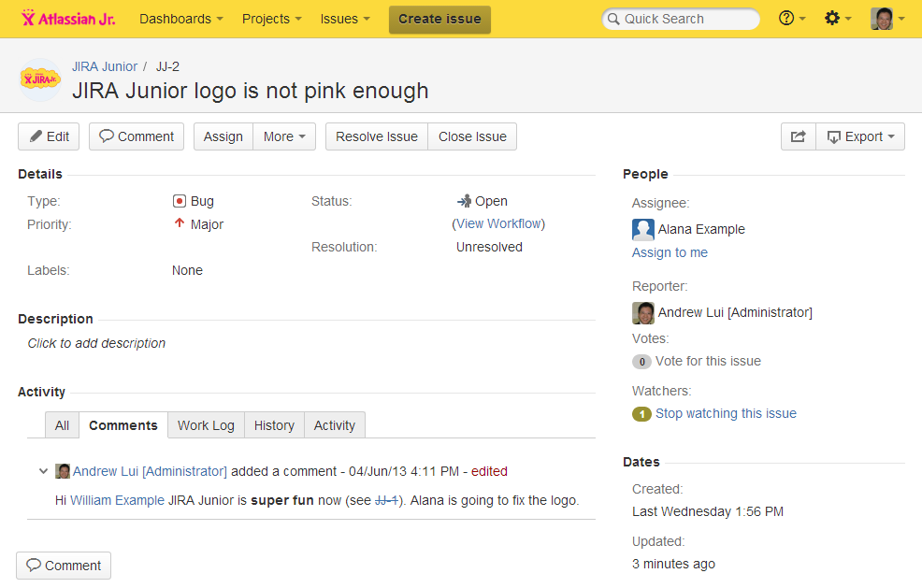The image size is (922, 588).
Task: Click the share issue icon button
Action: pos(798,136)
